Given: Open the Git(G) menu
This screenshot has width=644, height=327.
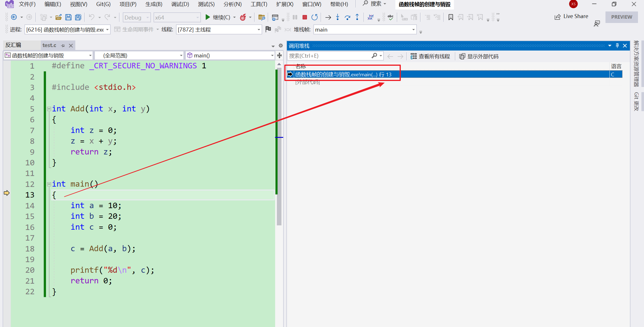Looking at the screenshot, I should (103, 4).
